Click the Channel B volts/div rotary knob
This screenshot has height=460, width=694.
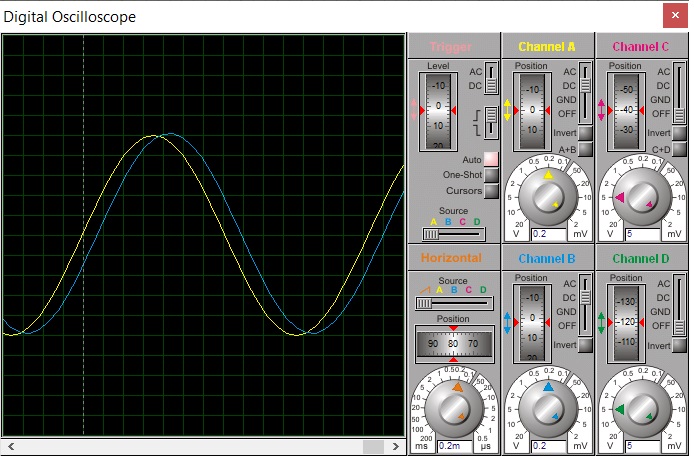pyautogui.click(x=548, y=406)
